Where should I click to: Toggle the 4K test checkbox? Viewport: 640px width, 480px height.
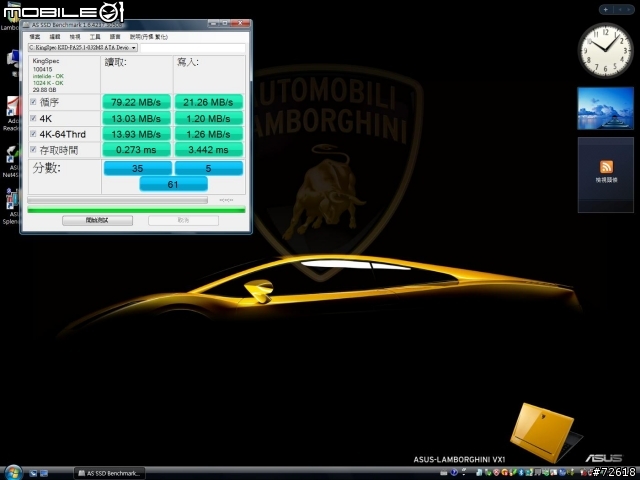(33, 118)
